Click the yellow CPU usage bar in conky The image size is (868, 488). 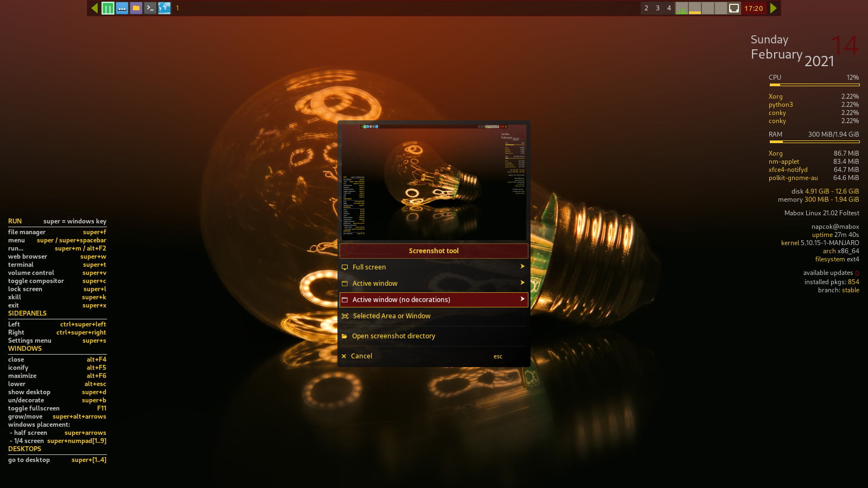coord(814,84)
